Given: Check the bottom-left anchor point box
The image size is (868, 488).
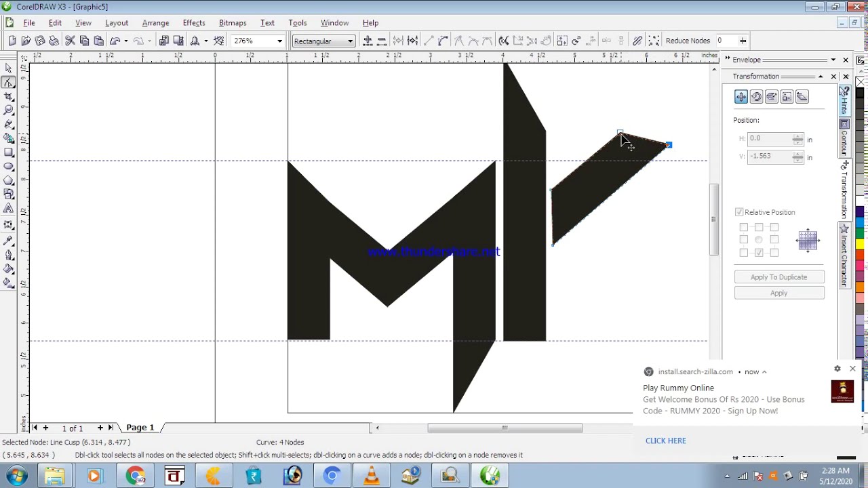Looking at the screenshot, I should pyautogui.click(x=744, y=253).
